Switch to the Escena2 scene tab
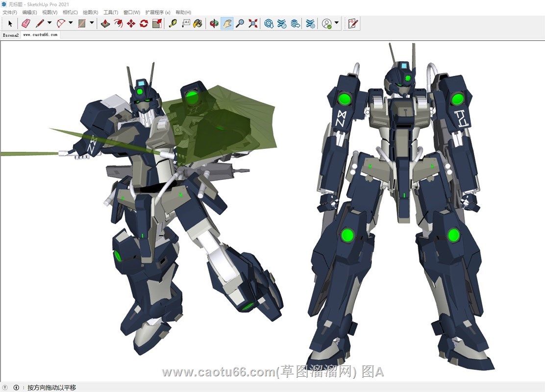Viewport: 545px width, 392px height. tap(11, 35)
